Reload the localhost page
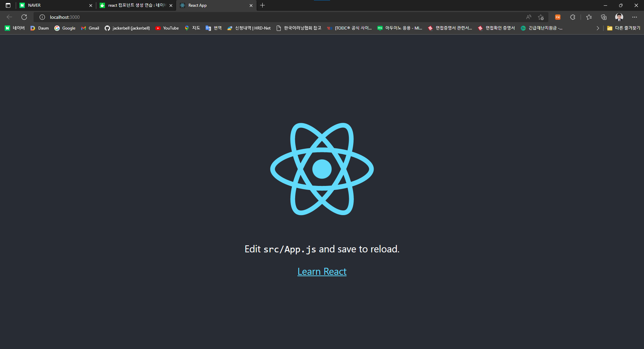 24,17
